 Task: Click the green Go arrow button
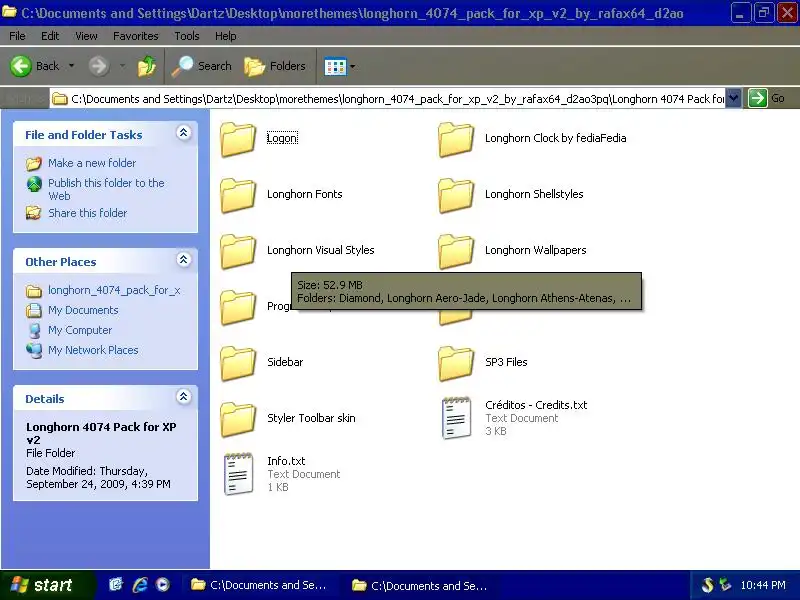point(758,98)
